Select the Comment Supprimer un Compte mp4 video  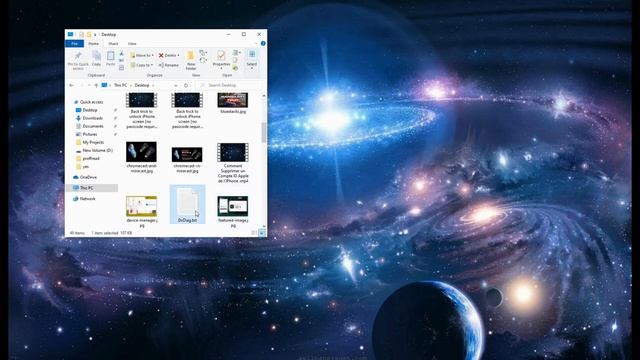pyautogui.click(x=233, y=162)
